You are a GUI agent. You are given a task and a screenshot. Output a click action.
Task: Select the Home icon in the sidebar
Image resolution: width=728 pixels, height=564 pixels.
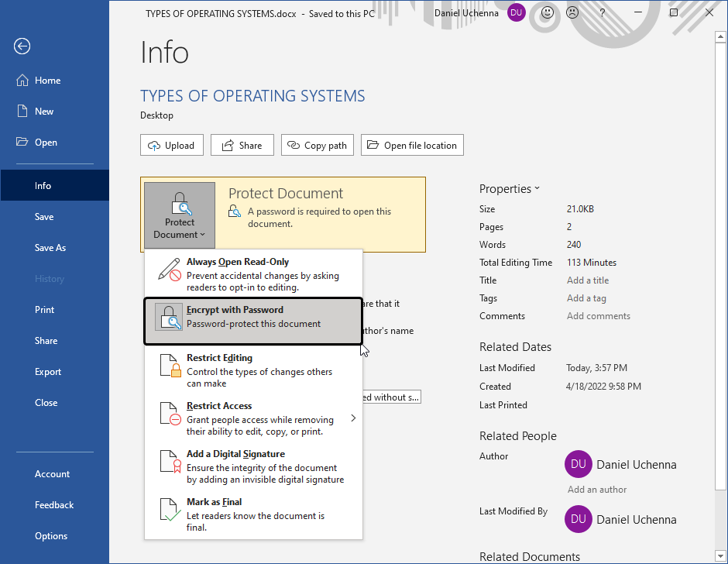point(23,80)
